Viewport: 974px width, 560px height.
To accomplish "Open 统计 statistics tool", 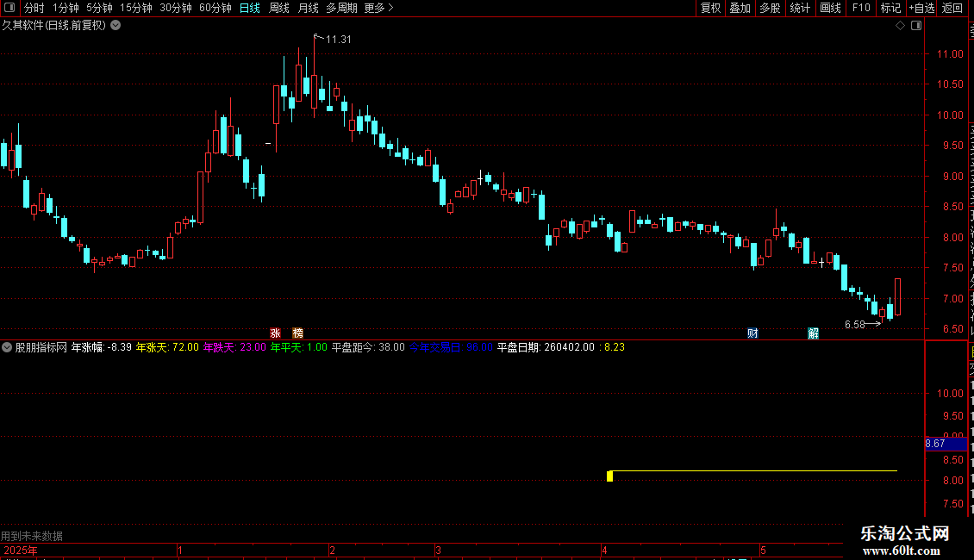I will [x=800, y=8].
